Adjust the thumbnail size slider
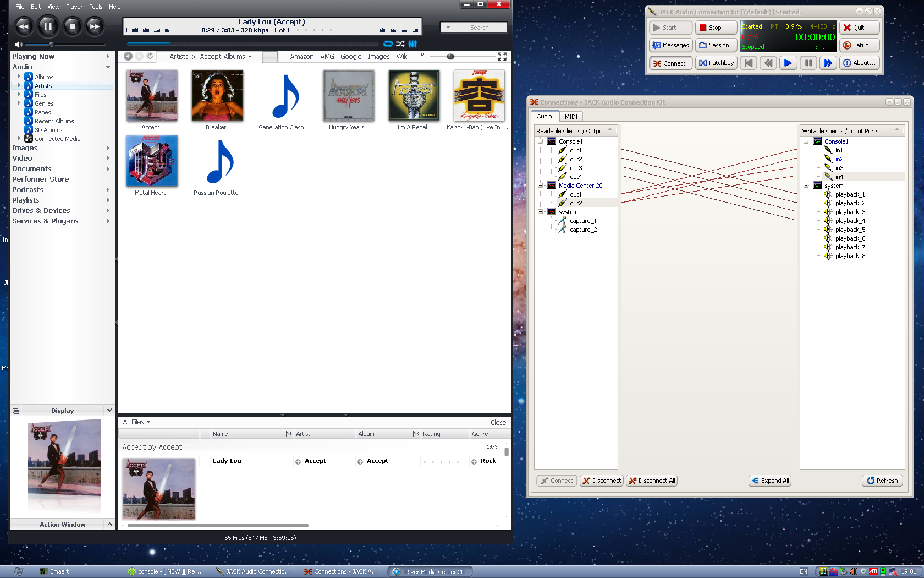The image size is (924, 578). tap(450, 56)
